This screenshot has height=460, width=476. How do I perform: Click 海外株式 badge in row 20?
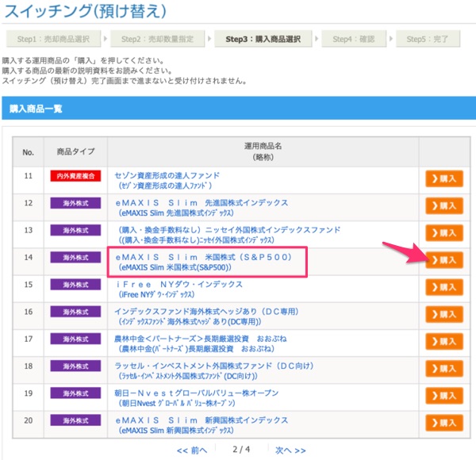[x=75, y=420]
